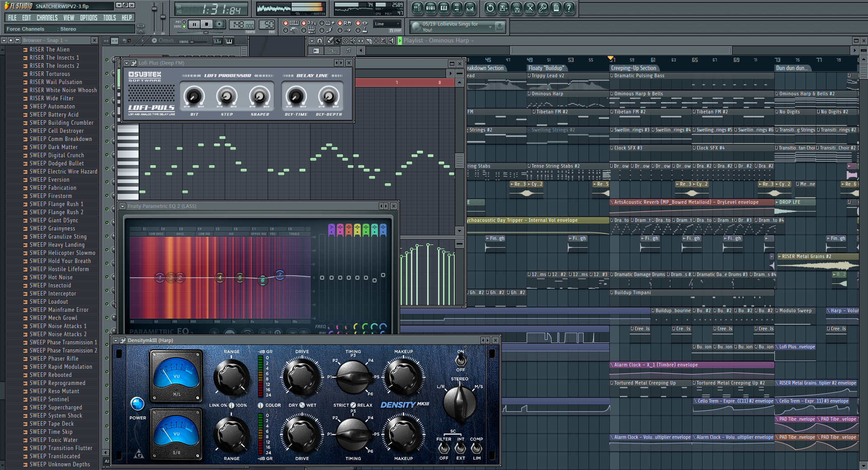Open the CHANNELS menu
Viewport: 868px width, 470px height.
coord(47,18)
